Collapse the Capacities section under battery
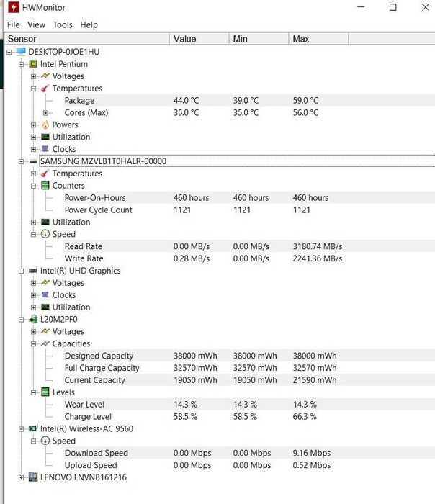 (x=34, y=343)
